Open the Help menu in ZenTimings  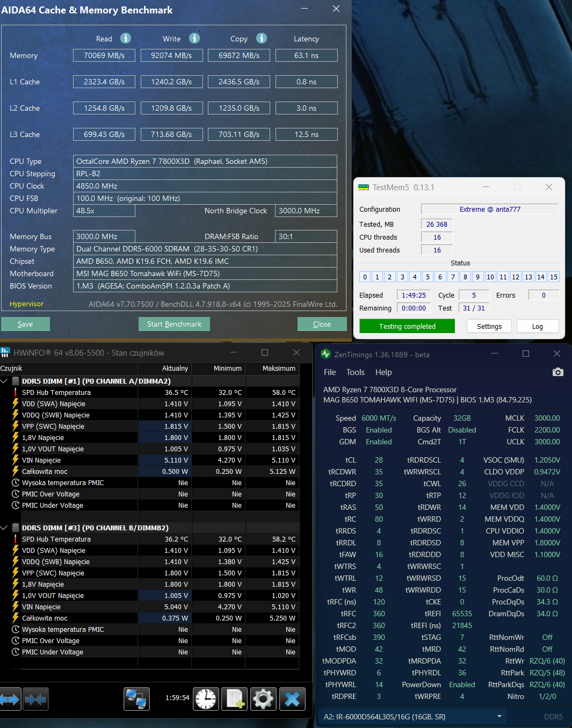point(383,372)
